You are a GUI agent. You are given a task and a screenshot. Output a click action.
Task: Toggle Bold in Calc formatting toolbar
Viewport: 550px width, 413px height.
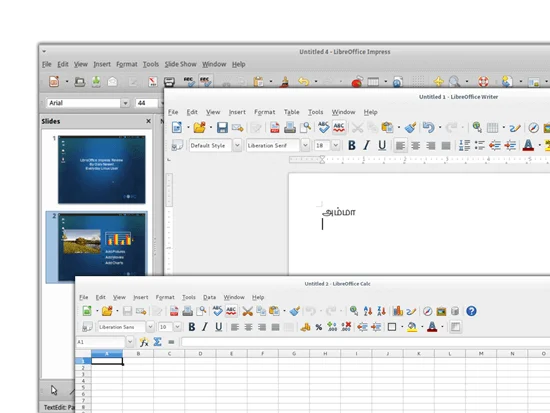[x=192, y=327]
